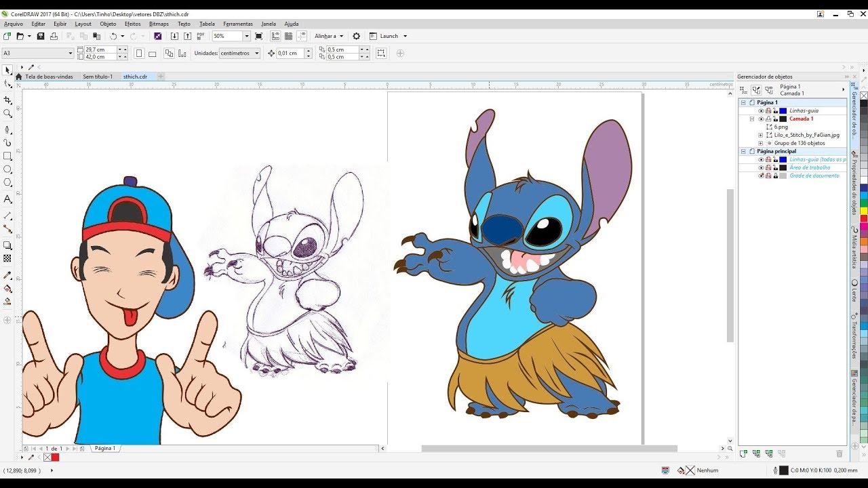
Task: Open the Arquivo menu
Action: 14,24
